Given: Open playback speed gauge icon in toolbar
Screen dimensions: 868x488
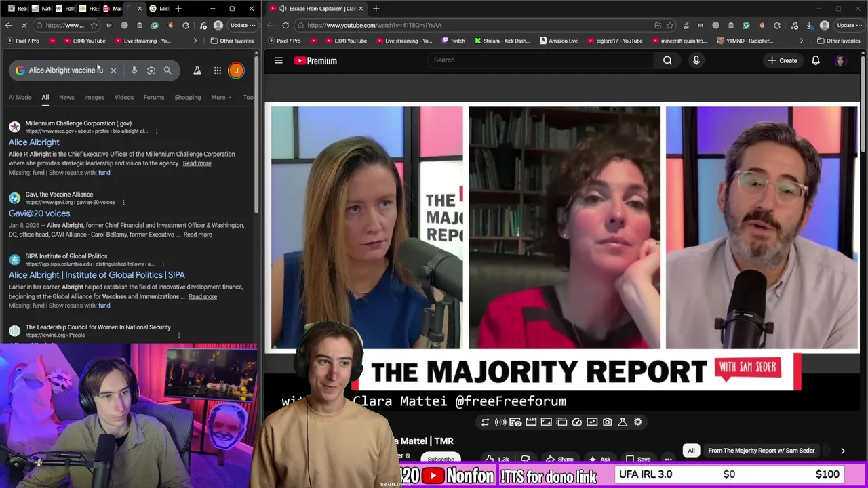Looking at the screenshot, I should (x=576, y=422).
